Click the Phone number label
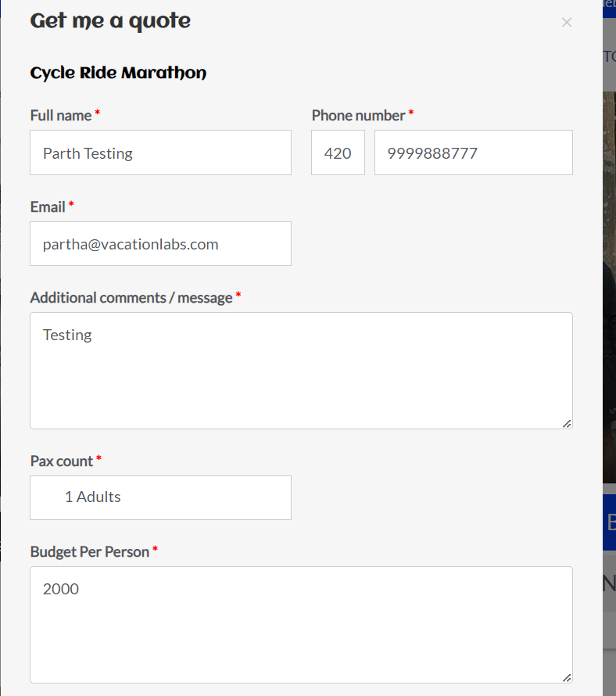Screen dimensions: 616x696 358,115
